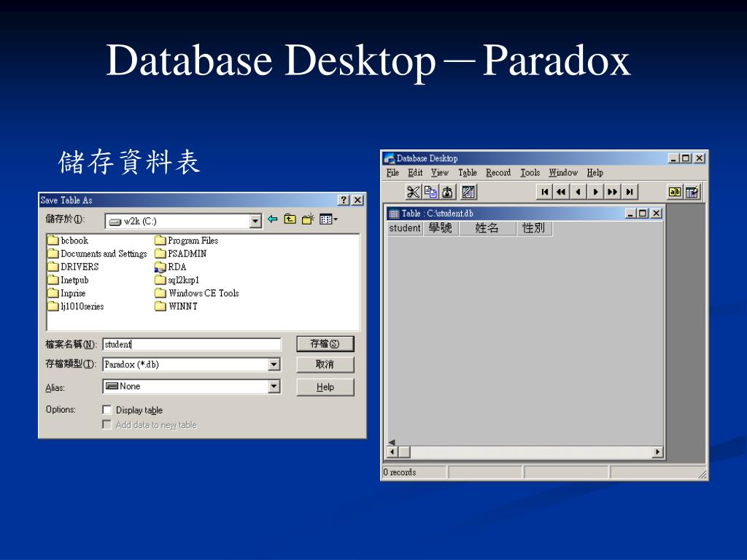Select the Documents and Settings folder
This screenshot has height=560, width=747.
tap(98, 254)
